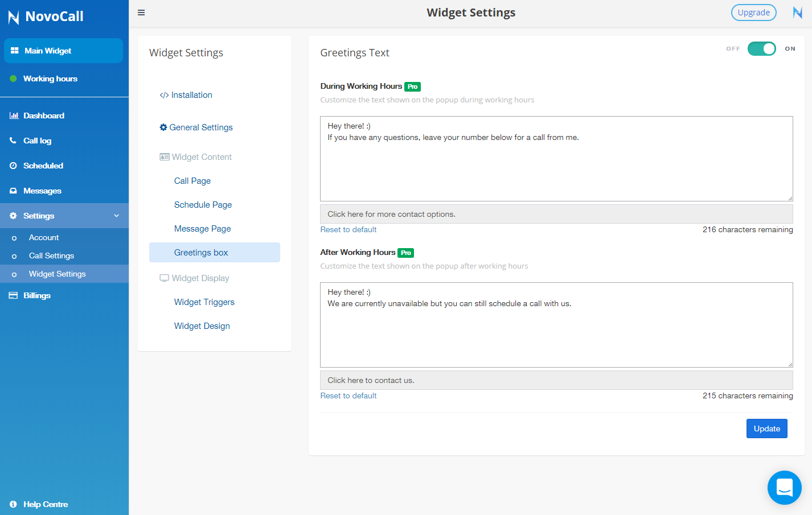This screenshot has width=812, height=515.
Task: Open Widget Triggers settings
Action: [204, 302]
